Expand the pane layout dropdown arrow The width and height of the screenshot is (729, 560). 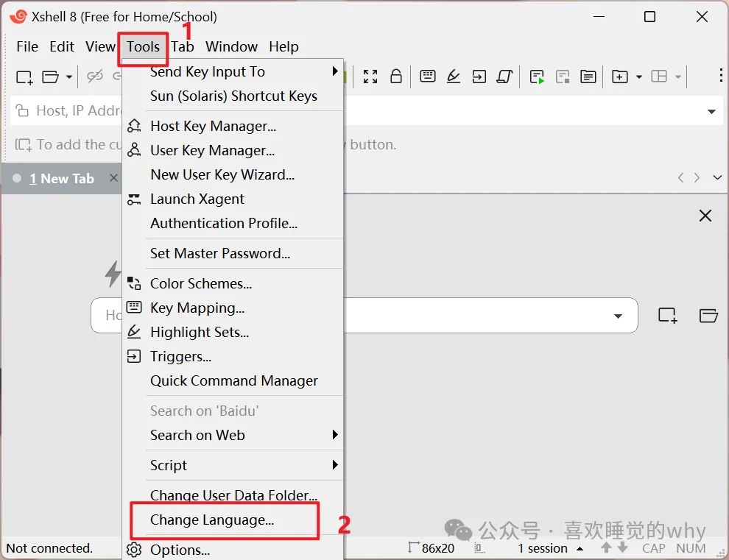pyautogui.click(x=678, y=77)
